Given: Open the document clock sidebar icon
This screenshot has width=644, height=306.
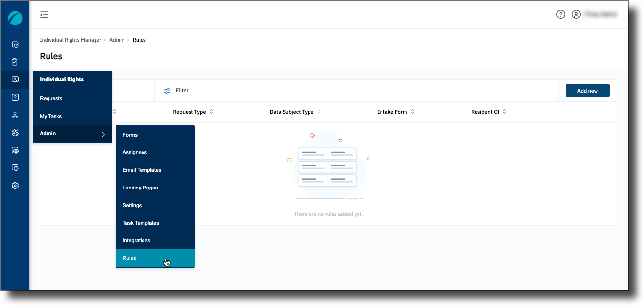Looking at the screenshot, I should pos(15,168).
